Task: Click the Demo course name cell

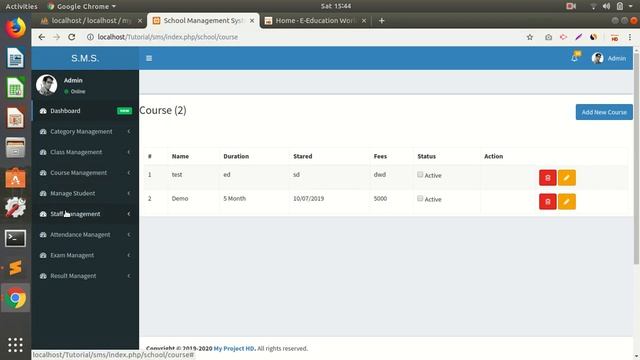Action: [x=180, y=199]
